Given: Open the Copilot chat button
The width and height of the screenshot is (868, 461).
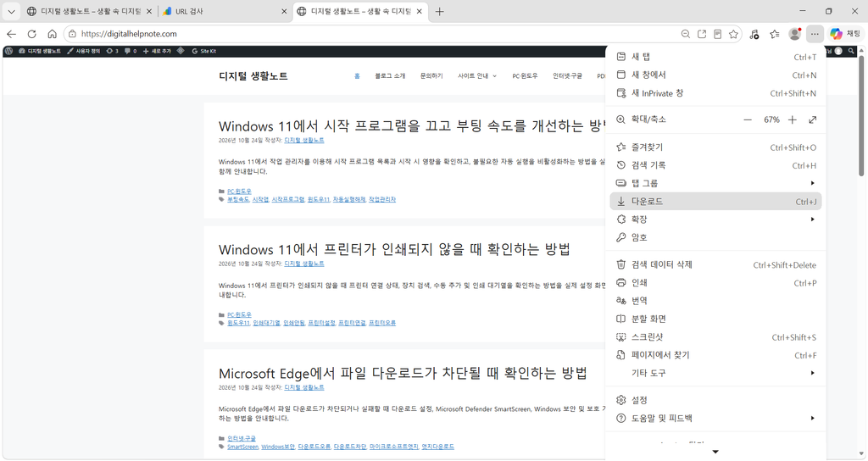Looking at the screenshot, I should click(x=845, y=34).
